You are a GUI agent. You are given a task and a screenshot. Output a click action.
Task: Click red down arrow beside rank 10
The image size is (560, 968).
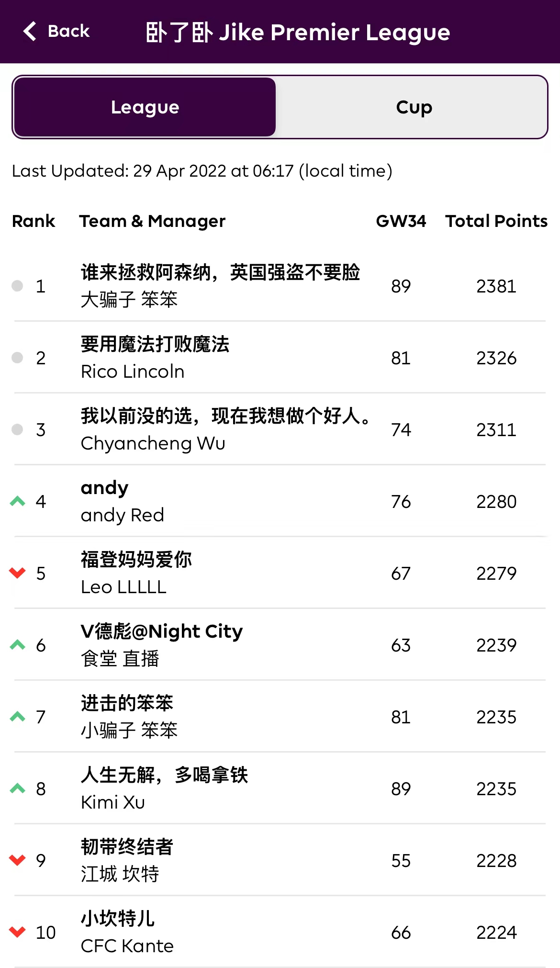click(x=18, y=932)
